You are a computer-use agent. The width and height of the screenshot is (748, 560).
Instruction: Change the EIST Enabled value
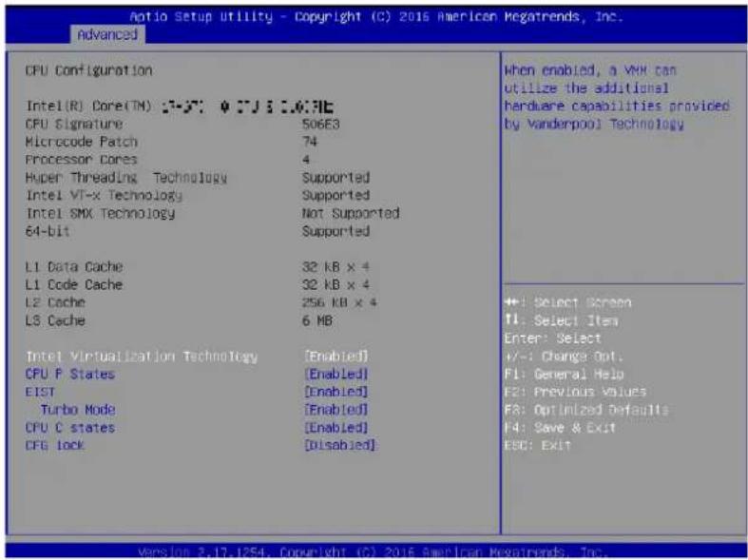pos(336,392)
